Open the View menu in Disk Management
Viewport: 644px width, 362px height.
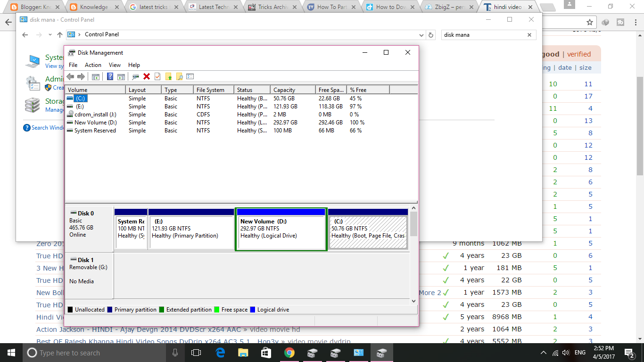pos(115,65)
